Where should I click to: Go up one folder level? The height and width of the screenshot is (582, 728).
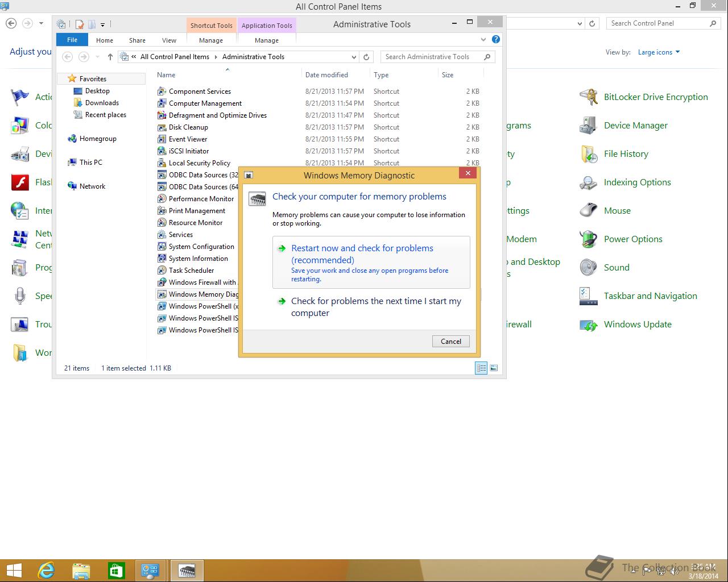[110, 57]
